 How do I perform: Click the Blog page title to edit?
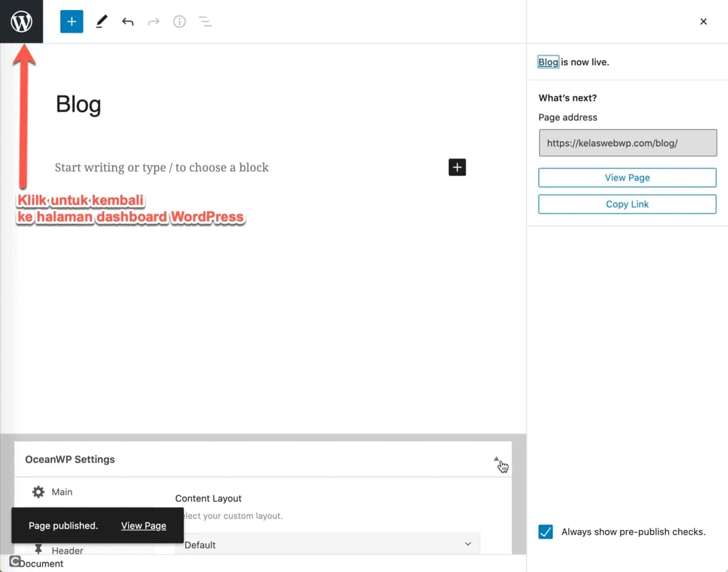[x=78, y=104]
